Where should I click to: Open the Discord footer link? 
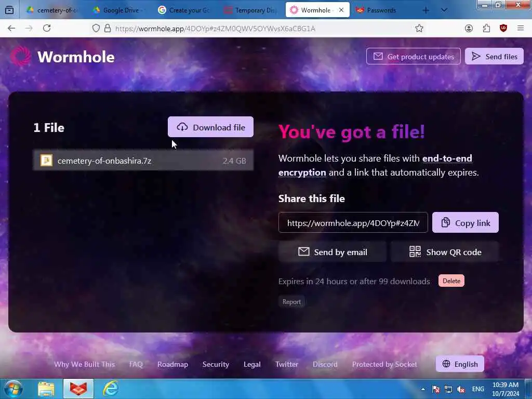point(325,364)
